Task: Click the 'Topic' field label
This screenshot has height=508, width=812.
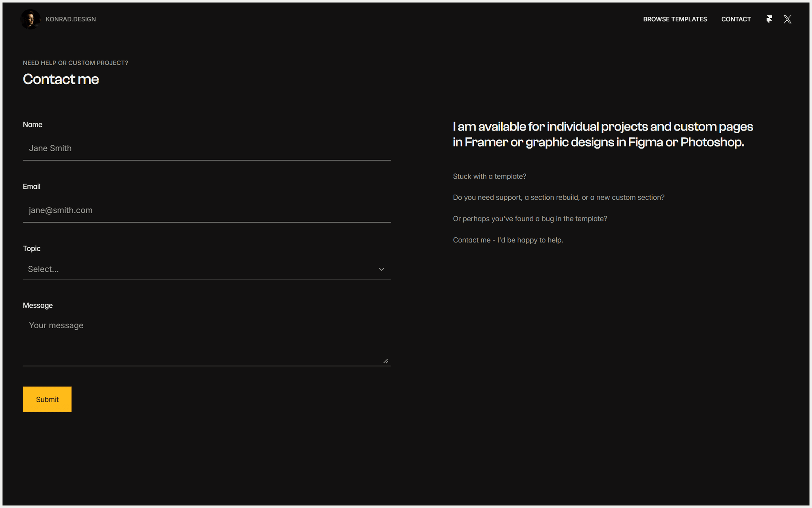Action: pos(32,248)
